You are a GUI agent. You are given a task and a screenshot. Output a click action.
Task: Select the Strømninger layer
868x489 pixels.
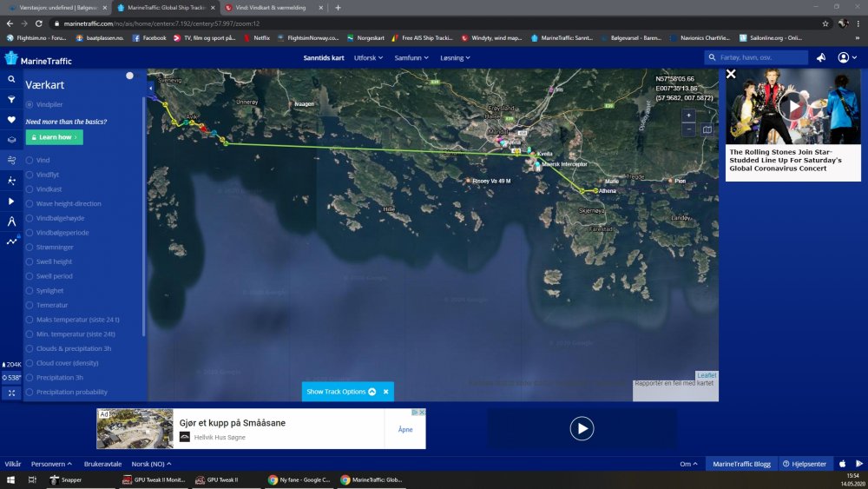point(30,248)
